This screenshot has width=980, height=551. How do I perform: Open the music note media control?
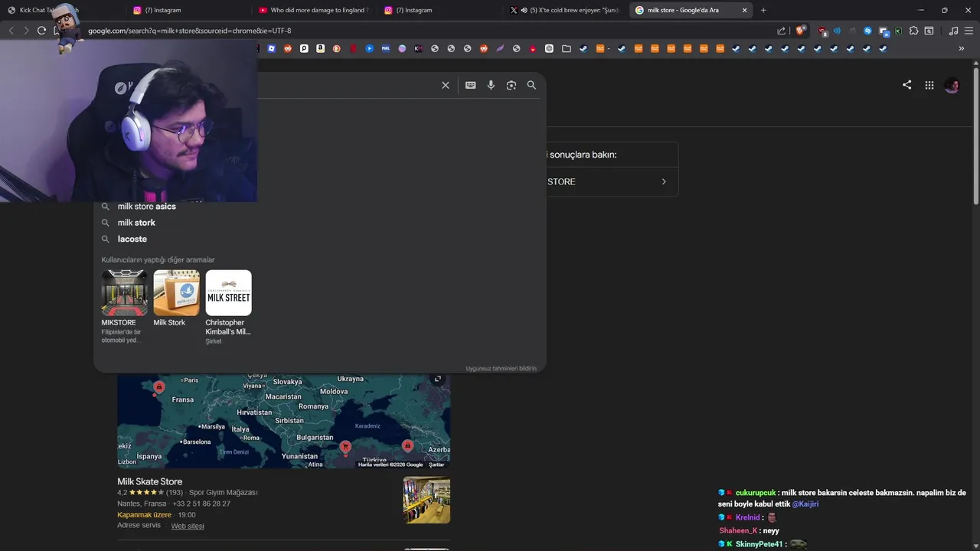953,31
